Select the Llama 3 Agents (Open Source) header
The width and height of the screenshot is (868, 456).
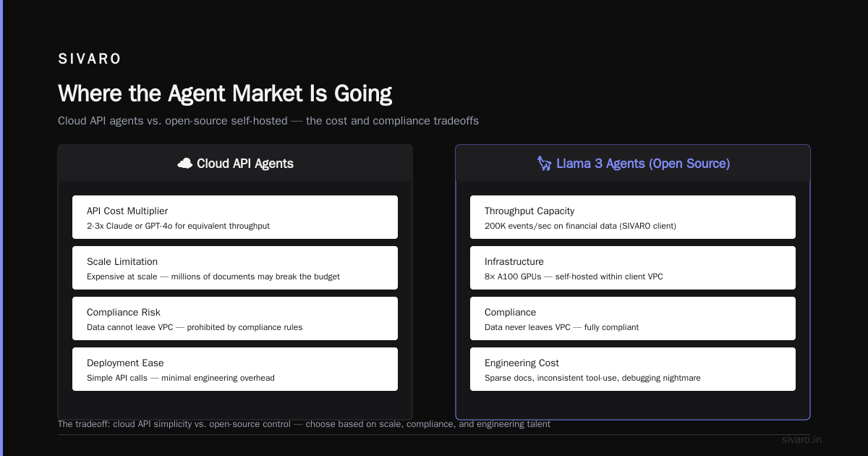(633, 164)
